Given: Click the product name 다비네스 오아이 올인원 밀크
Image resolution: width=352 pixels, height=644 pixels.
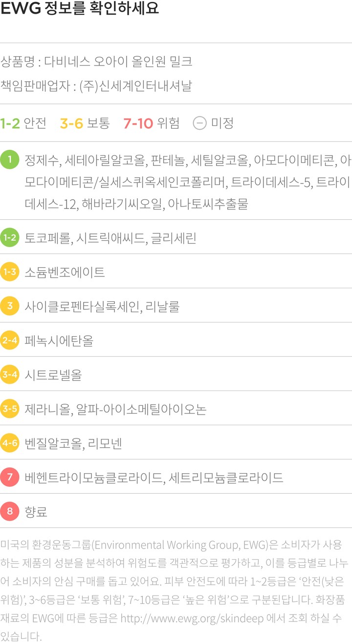Looking at the screenshot, I should [118, 62].
